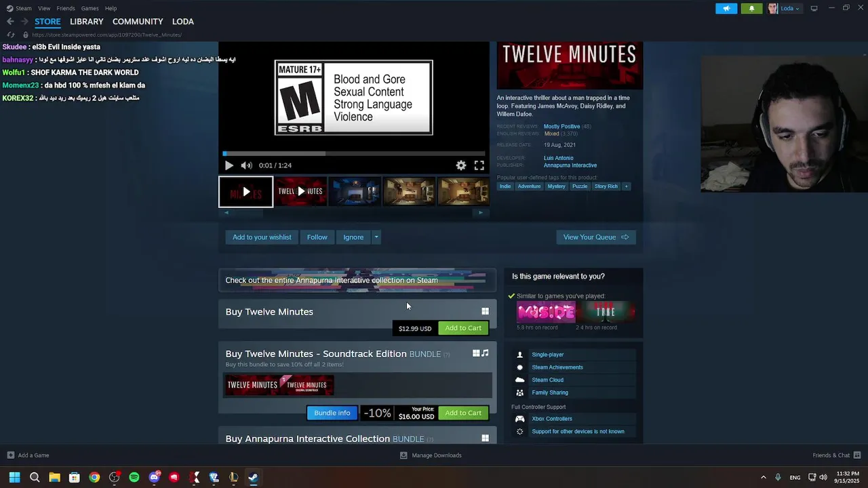
Task: Select the Mystery tag
Action: 556,186
